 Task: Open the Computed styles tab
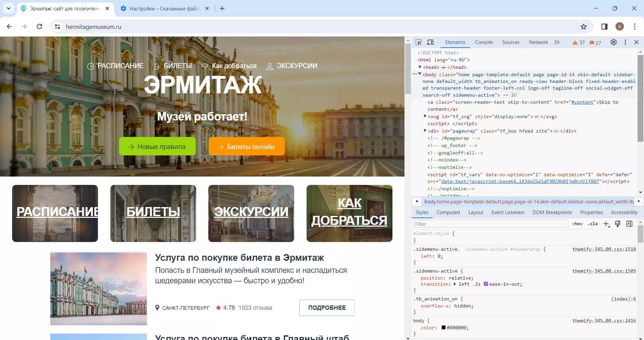(448, 212)
